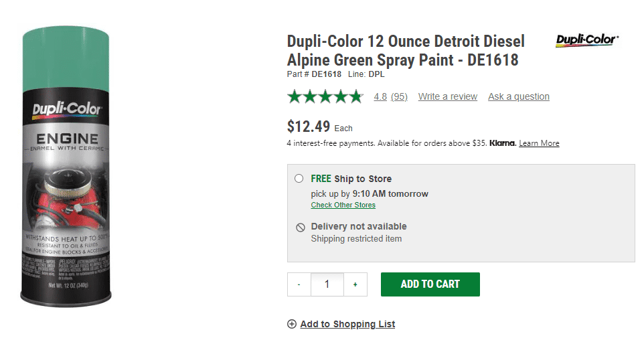Open the (95) reviews count link

click(400, 97)
